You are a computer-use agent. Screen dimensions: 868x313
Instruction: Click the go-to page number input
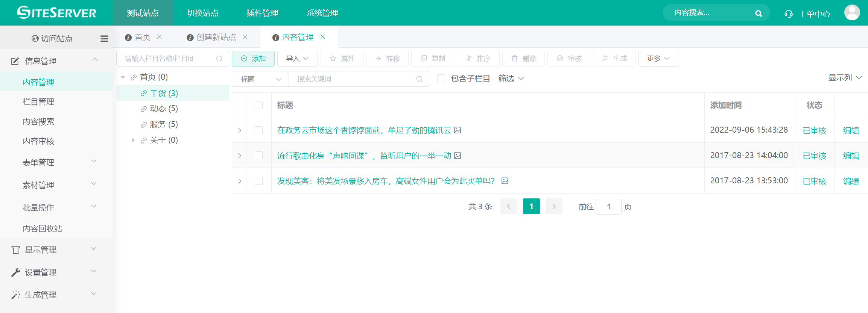coord(608,207)
